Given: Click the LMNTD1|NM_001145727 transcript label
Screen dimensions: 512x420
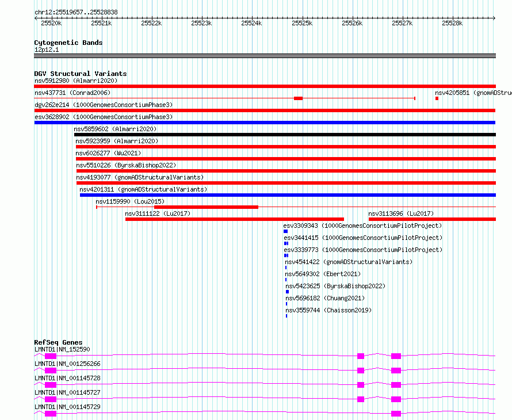Looking at the screenshot, I should pyautogui.click(x=67, y=392).
